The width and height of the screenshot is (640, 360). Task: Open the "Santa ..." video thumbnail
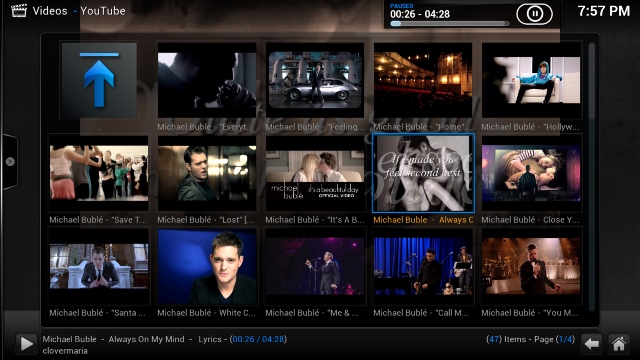click(99, 266)
